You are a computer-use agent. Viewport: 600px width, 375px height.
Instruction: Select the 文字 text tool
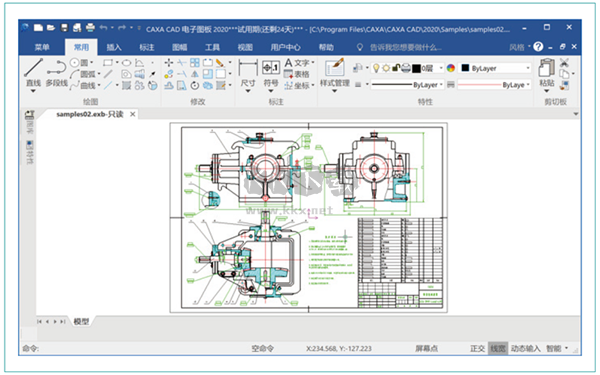tap(299, 63)
